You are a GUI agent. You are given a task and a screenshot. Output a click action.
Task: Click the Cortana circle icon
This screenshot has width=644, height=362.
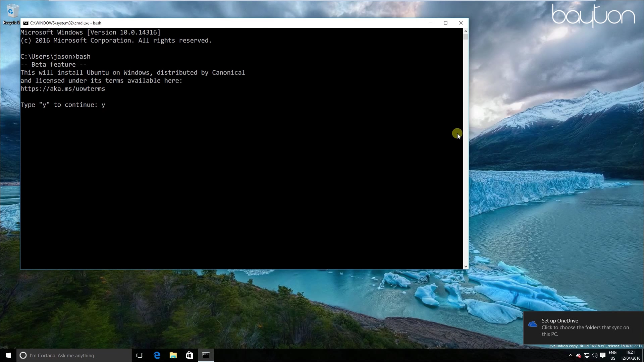[x=23, y=355]
